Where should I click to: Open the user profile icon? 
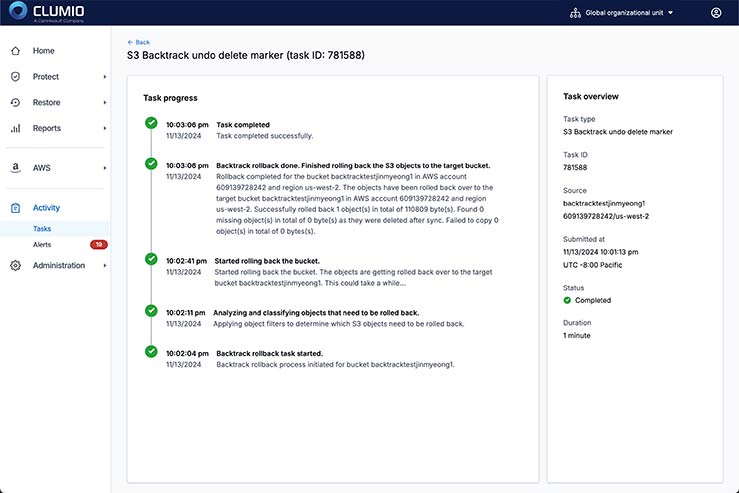point(716,13)
